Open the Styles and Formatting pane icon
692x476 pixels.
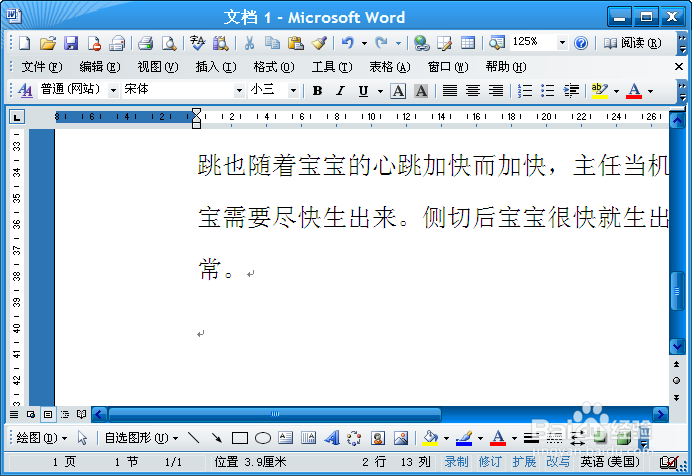tap(25, 91)
